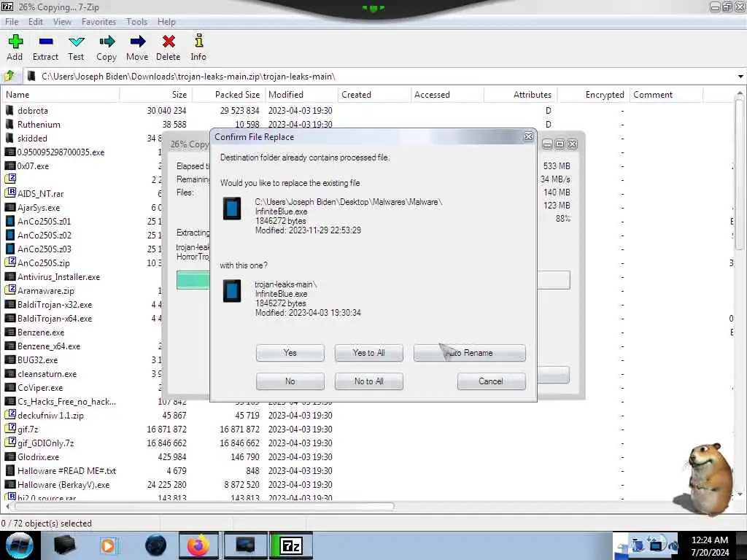Screen dimensions: 747x560
Task: Open the View menu
Action: 62,22
